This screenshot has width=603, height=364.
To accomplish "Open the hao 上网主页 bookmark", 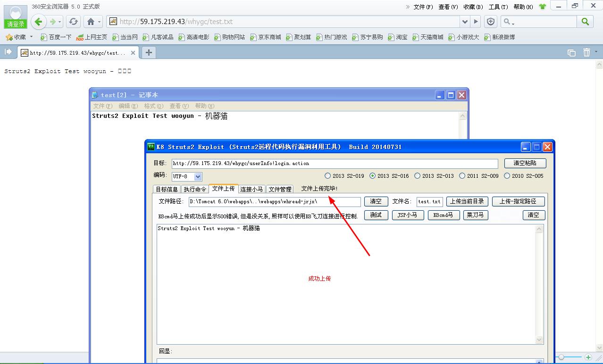I will (x=92, y=37).
